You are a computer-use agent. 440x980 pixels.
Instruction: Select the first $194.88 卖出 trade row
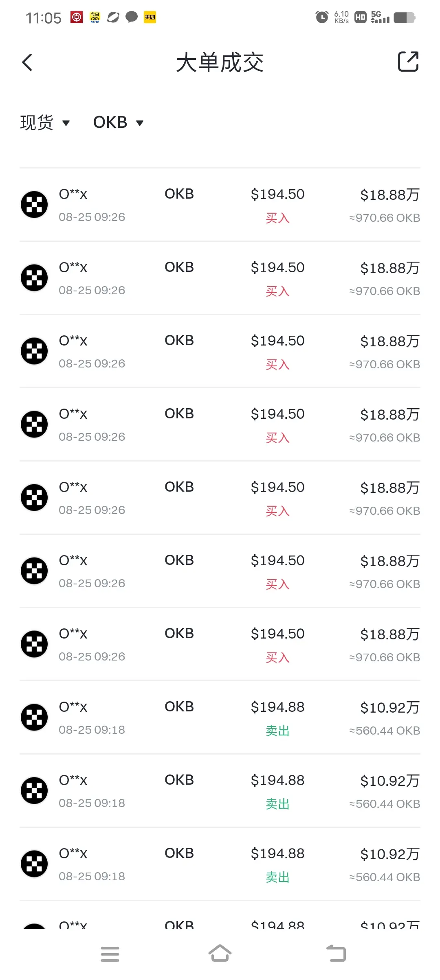[x=220, y=717]
